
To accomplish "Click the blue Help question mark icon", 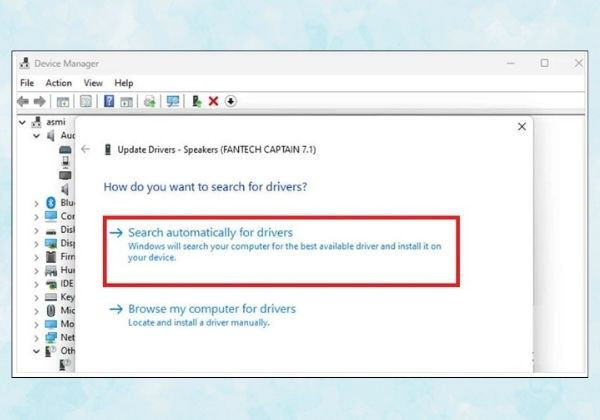I will (x=109, y=101).
